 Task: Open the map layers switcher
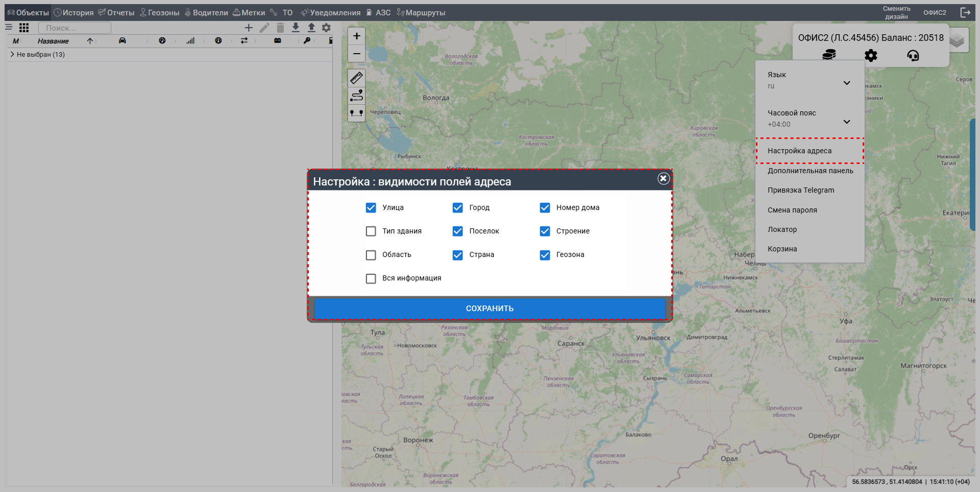tap(957, 41)
